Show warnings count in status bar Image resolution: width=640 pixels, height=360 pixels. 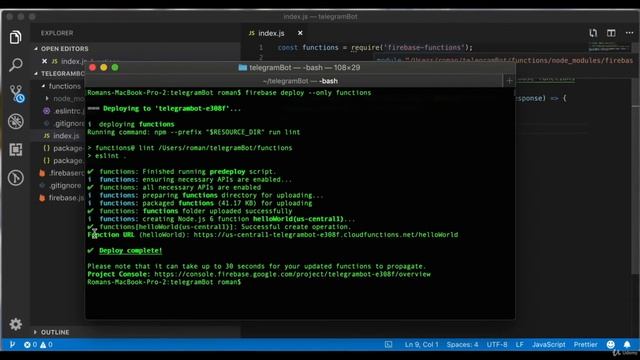[x=46, y=345]
